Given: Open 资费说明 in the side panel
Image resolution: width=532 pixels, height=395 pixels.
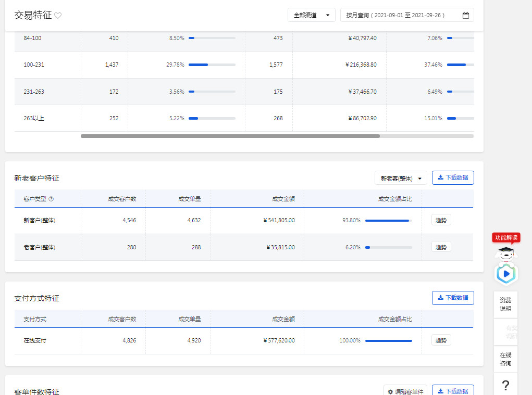Looking at the screenshot, I should pos(505,304).
